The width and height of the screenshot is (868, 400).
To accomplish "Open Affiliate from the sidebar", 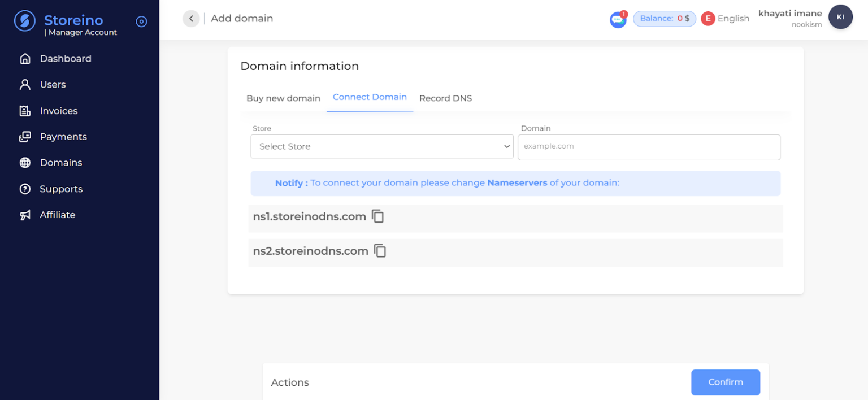I will click(57, 215).
